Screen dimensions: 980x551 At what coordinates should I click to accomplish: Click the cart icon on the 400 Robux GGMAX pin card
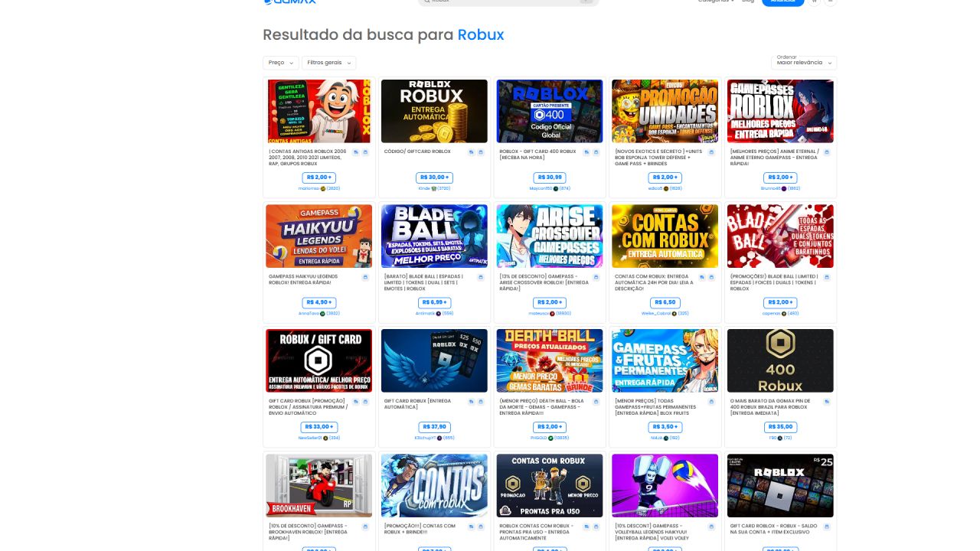tap(828, 401)
